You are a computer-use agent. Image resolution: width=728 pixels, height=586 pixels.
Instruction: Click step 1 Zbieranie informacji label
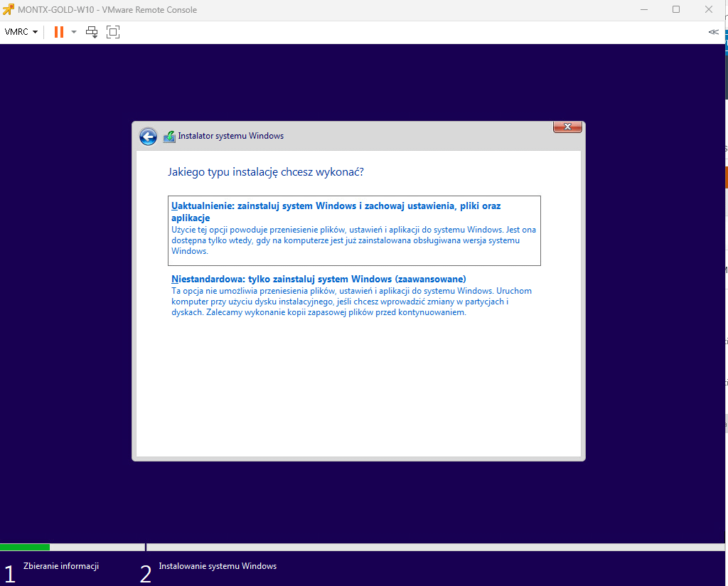(x=60, y=566)
